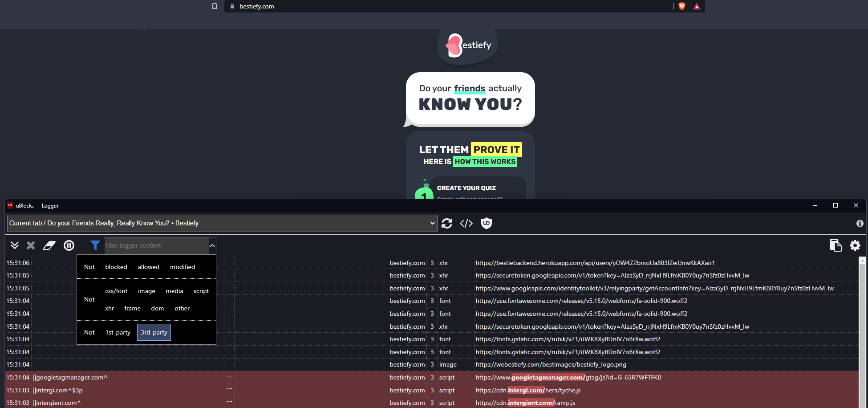Click the filter logger content field
The width and height of the screenshot is (868, 408).
pyautogui.click(x=156, y=245)
